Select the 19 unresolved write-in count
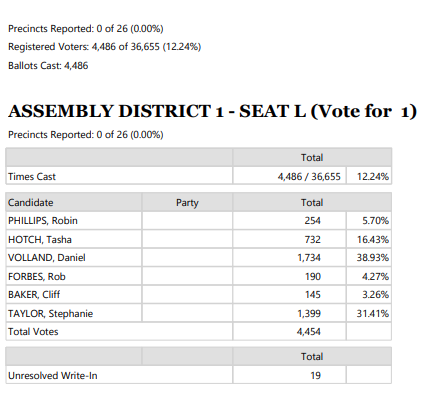This screenshot has height=413, width=434. [x=315, y=376]
